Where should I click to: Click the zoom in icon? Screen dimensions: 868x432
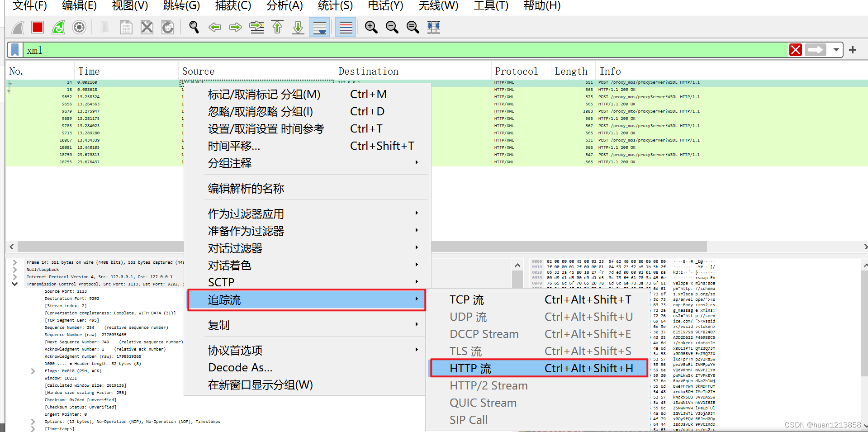point(371,27)
